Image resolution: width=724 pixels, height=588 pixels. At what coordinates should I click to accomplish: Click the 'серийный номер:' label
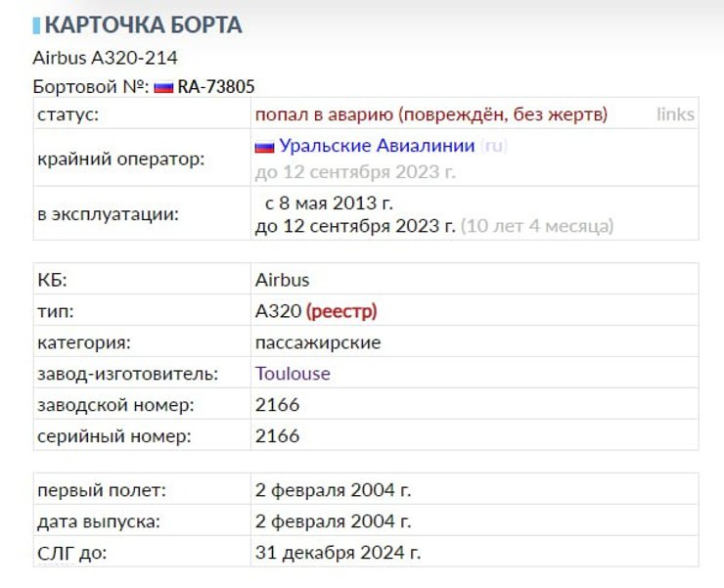(114, 436)
